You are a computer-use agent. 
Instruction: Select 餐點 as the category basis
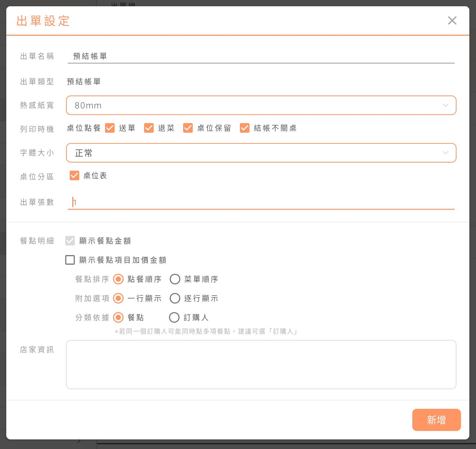coord(118,317)
